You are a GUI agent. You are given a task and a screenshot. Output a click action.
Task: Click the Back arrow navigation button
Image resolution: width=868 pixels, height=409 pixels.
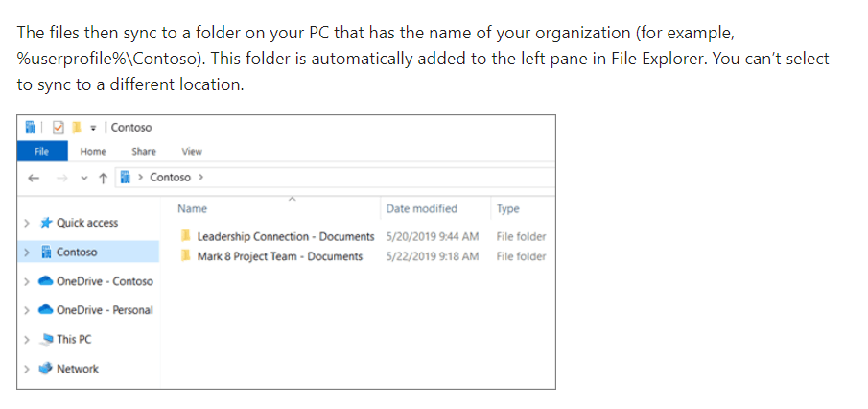tap(34, 178)
